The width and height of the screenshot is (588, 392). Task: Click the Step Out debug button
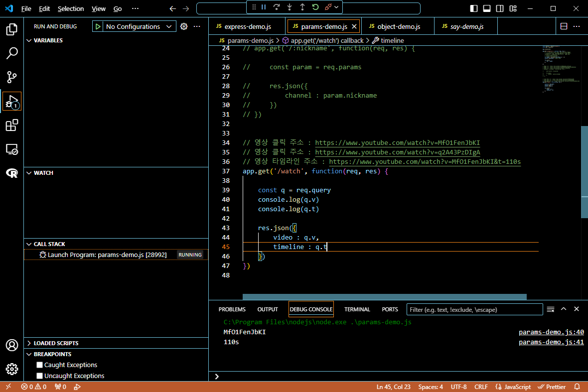302,7
